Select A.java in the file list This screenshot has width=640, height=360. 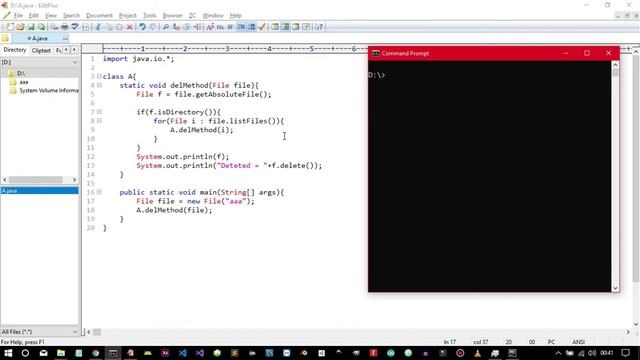point(39,191)
